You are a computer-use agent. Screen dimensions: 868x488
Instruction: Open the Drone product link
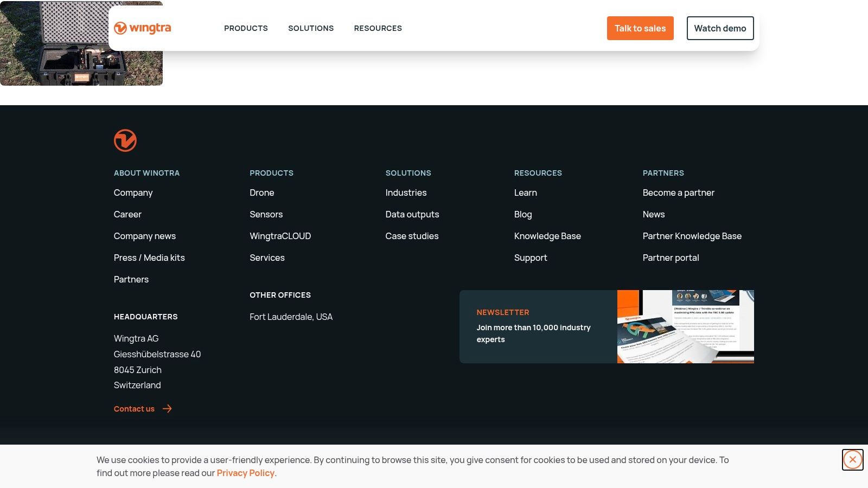click(262, 192)
